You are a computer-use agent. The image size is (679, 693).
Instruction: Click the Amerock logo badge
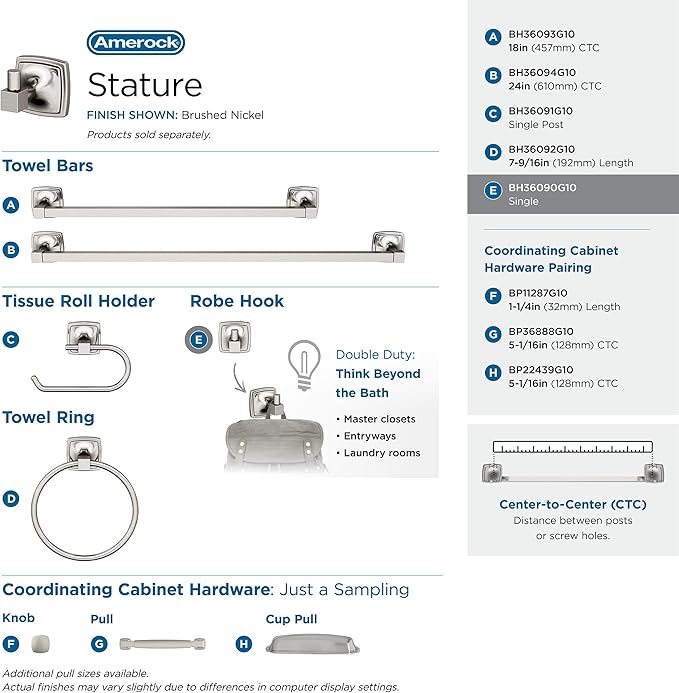[x=136, y=42]
